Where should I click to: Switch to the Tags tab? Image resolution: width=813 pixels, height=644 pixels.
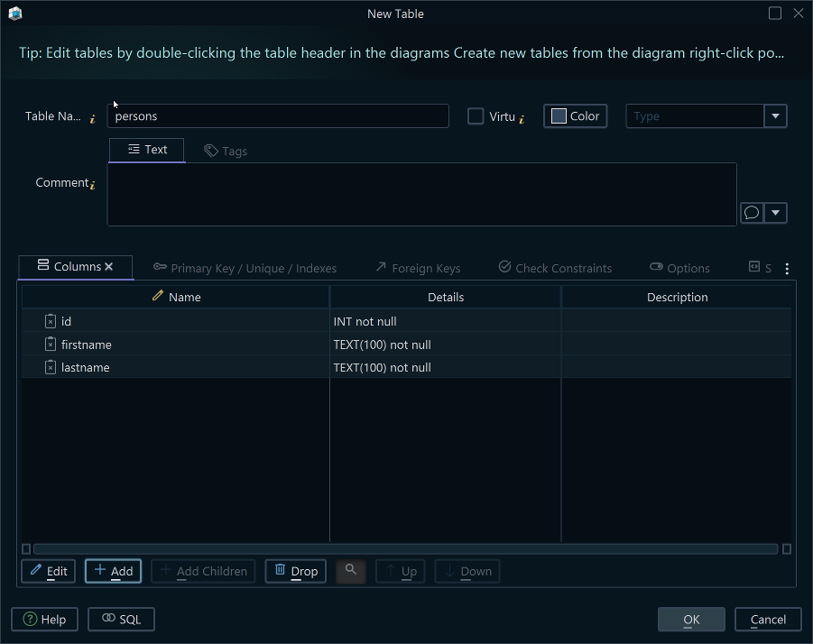[226, 151]
